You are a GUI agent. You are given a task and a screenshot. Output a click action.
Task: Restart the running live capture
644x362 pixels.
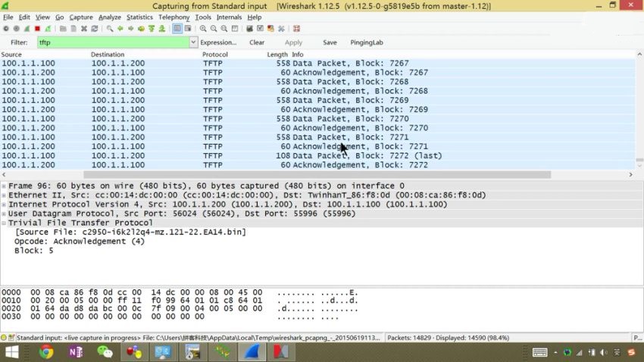pos(48,29)
